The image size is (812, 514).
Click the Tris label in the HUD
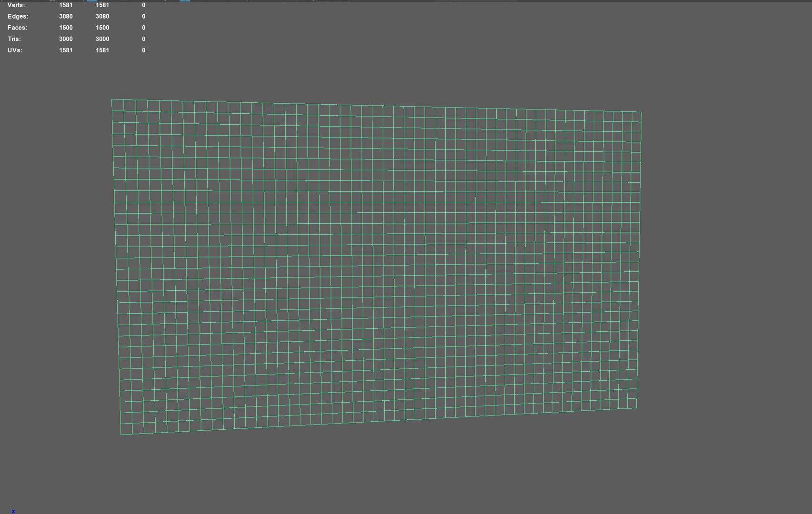pyautogui.click(x=14, y=39)
